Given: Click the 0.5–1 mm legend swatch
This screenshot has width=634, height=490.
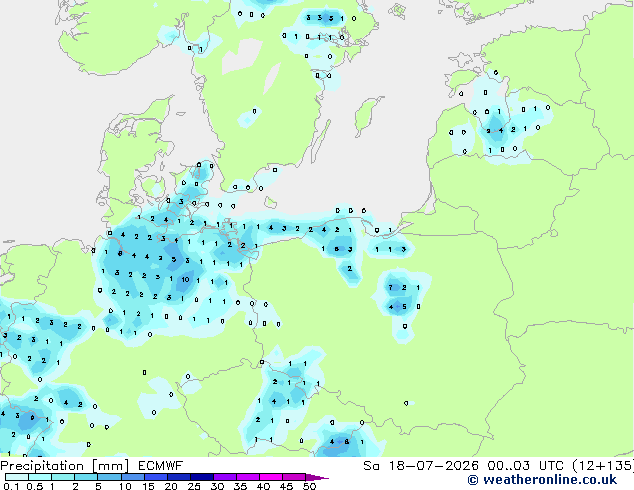Looking at the screenshot, I should point(40,477).
